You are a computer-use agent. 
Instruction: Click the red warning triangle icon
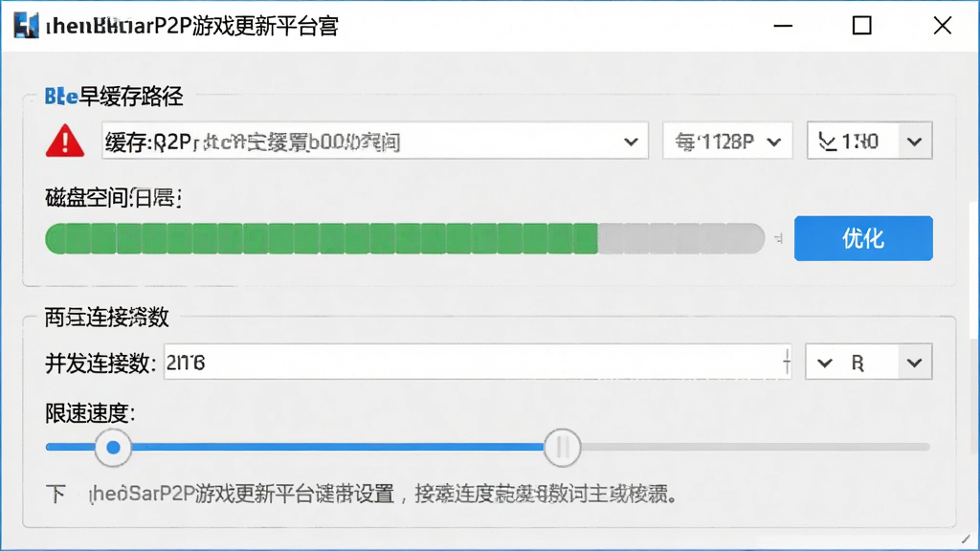[65, 141]
